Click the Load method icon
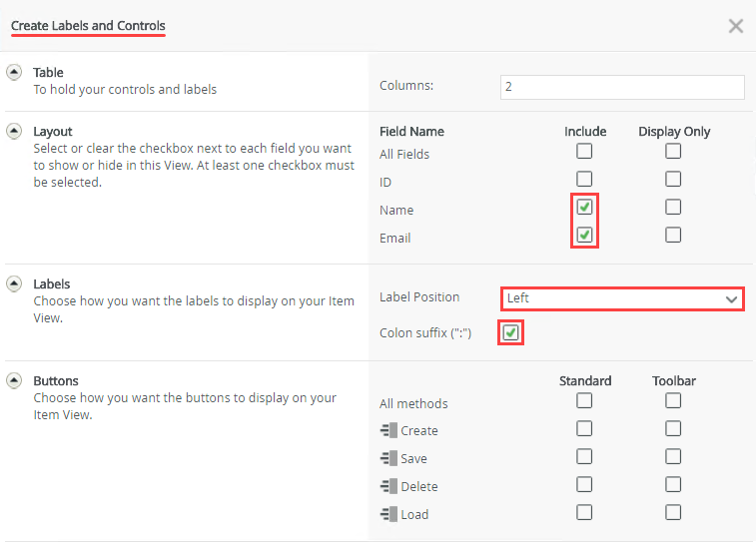Viewport: 756px width, 542px height. click(x=388, y=515)
